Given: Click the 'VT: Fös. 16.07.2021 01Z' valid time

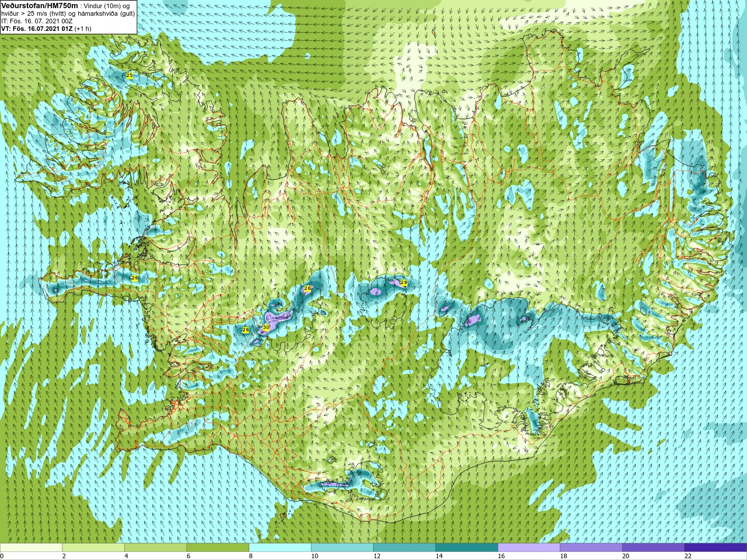Looking at the screenshot, I should tap(37, 29).
